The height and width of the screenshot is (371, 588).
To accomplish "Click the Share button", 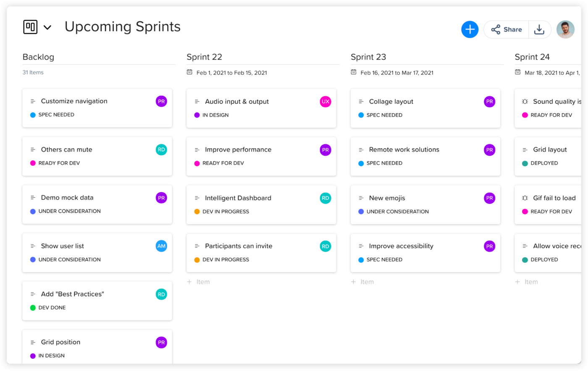I will [507, 29].
